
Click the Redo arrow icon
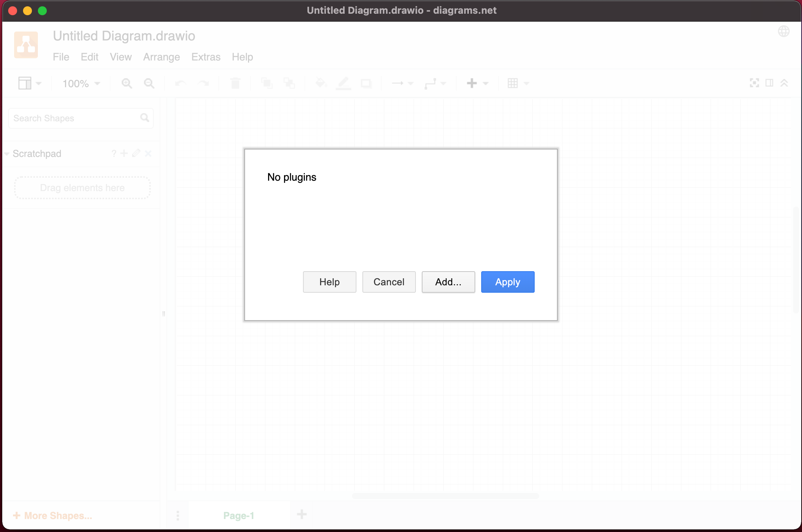203,83
